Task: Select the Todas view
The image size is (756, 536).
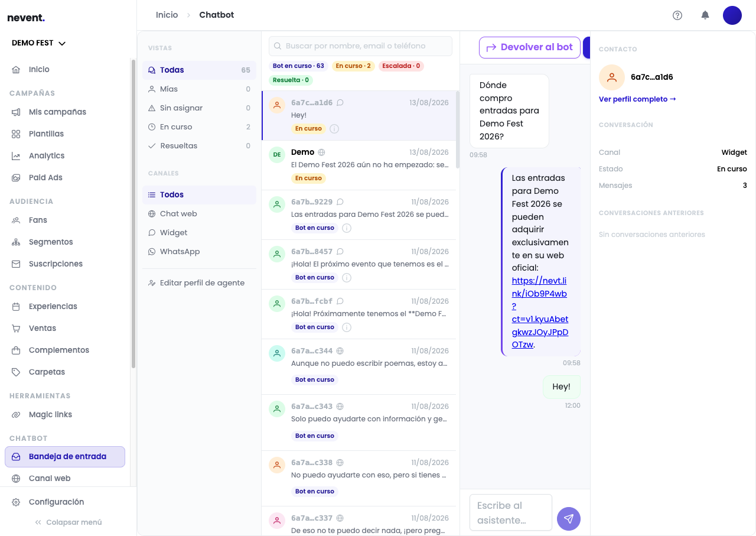Action: coord(199,70)
